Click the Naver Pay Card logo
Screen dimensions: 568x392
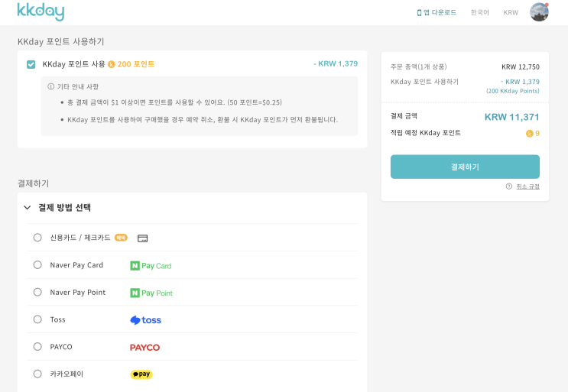point(151,266)
